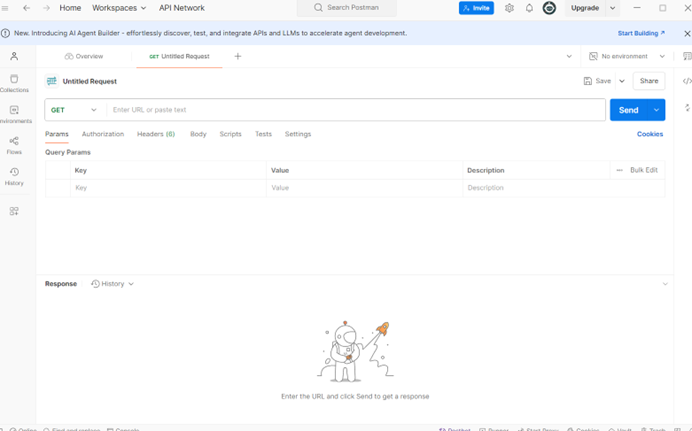This screenshot has width=692, height=431.
Task: Dismiss the AI Agent Builder banner
Action: [x=687, y=33]
